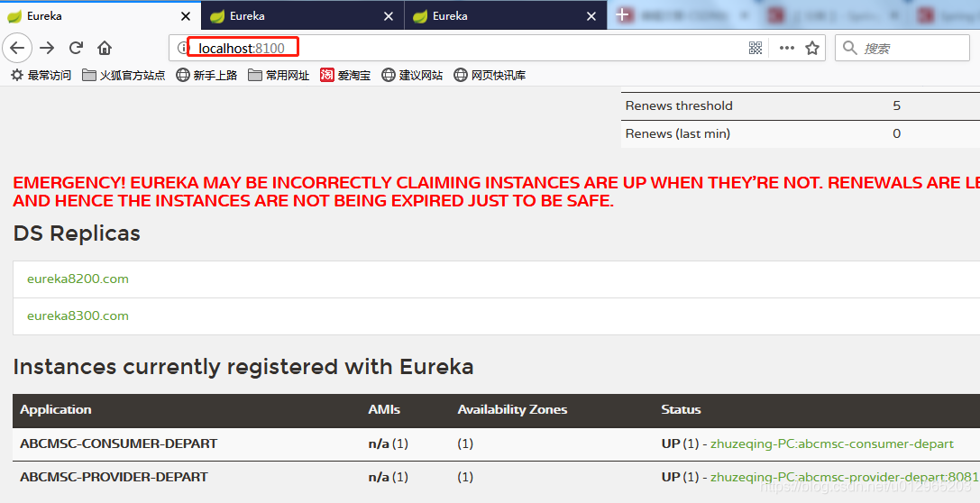Click the Application column header
Viewport: 980px width, 503px height.
(56, 410)
